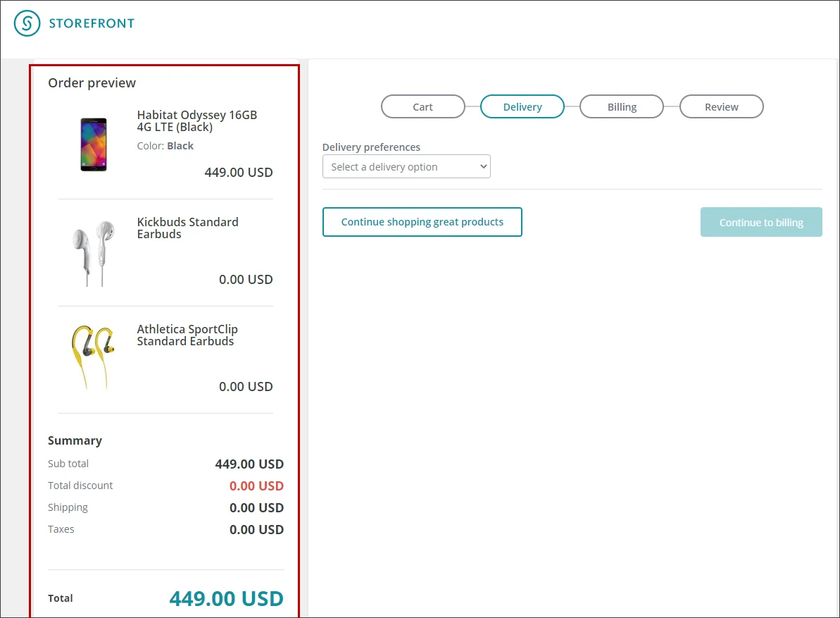Click the Shipping label
Screen dimensions: 840x618
pyautogui.click(x=68, y=507)
